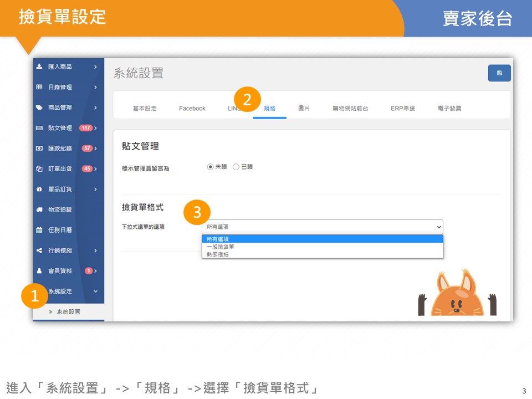Click the 商品管理 tag icon
532x399 pixels.
39,108
